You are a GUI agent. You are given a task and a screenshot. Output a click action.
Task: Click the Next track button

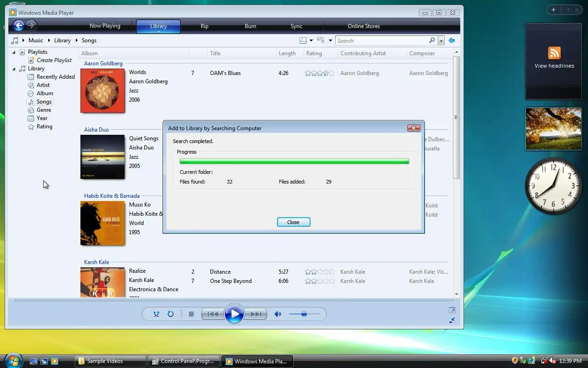tap(256, 314)
